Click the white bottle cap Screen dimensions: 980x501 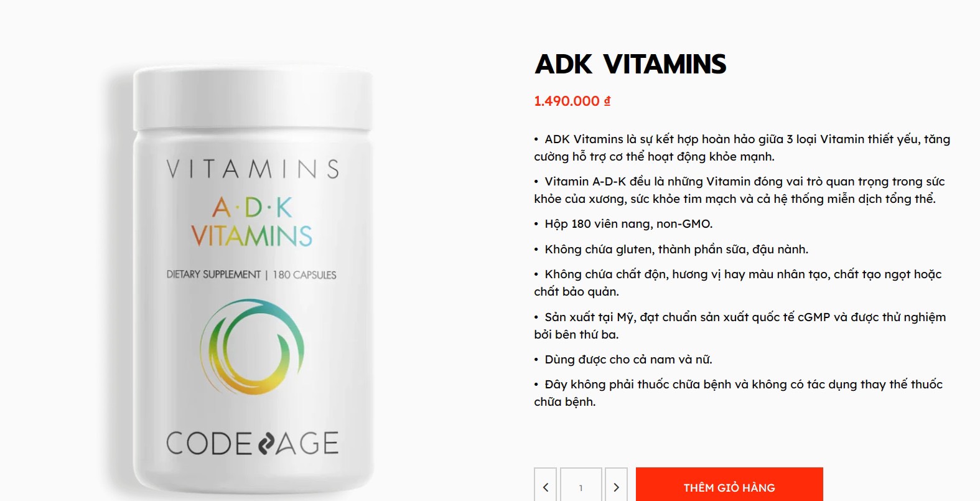coord(253,98)
